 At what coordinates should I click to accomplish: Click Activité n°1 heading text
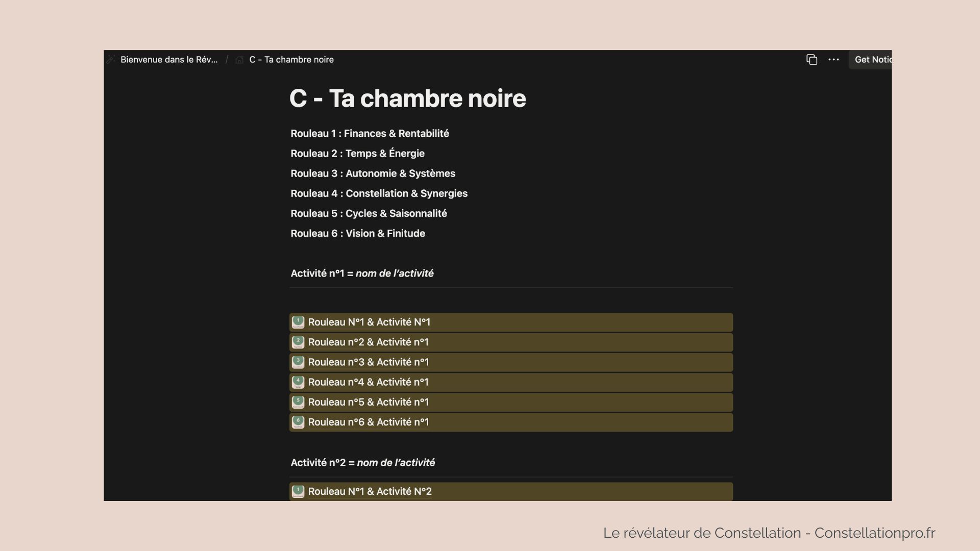[x=362, y=273]
